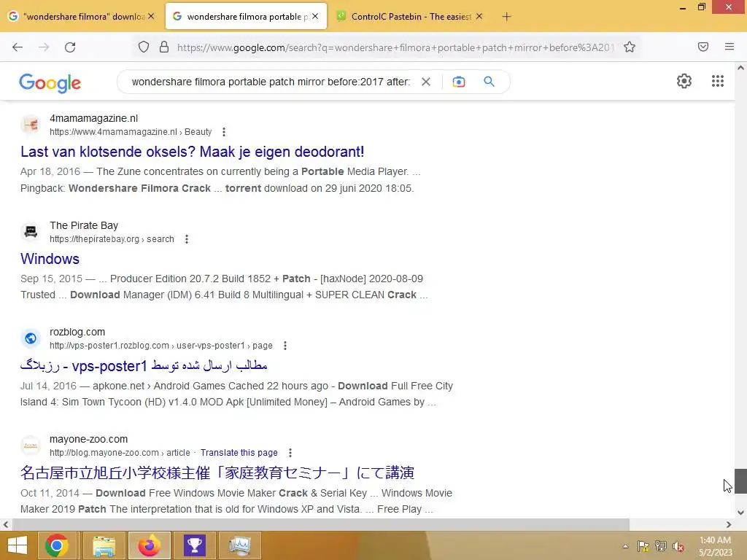The height and width of the screenshot is (560, 747).
Task: Click inside the Google search field
Action: pyautogui.click(x=271, y=82)
